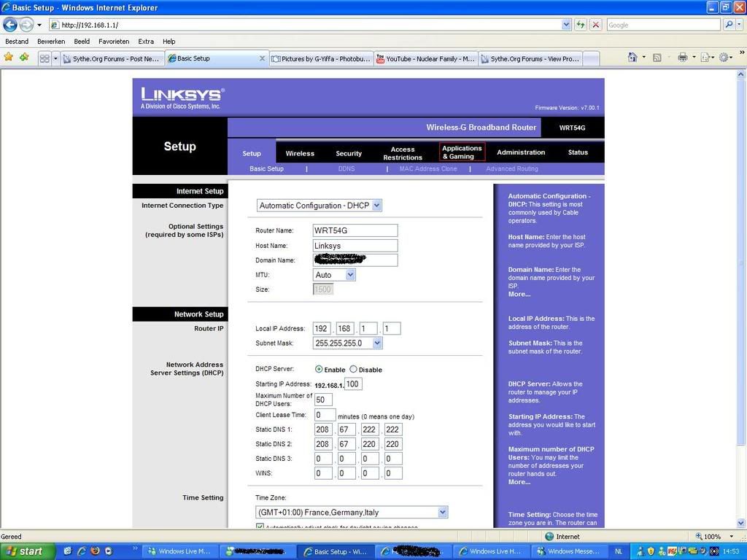
Task: Open the Extra menu
Action: tap(146, 42)
